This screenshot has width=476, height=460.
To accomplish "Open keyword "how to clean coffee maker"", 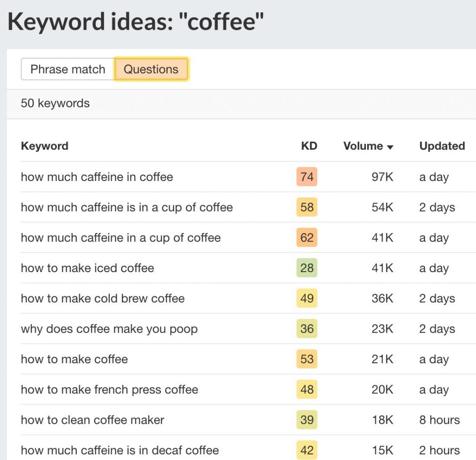I will coord(92,420).
